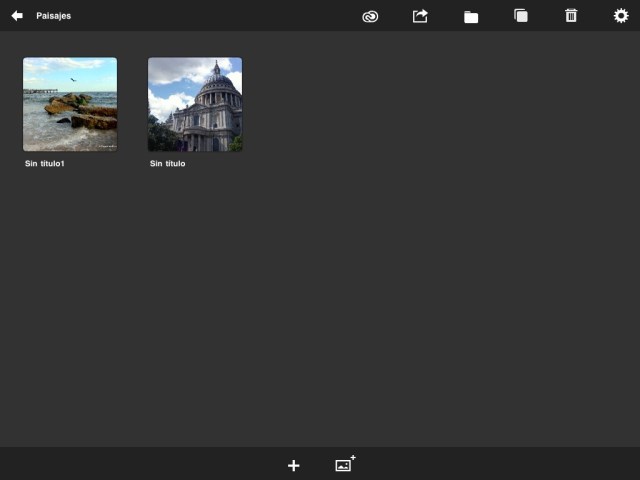Click the pier in the beach photo thumbnail
This screenshot has height=480, width=640.
click(x=38, y=91)
